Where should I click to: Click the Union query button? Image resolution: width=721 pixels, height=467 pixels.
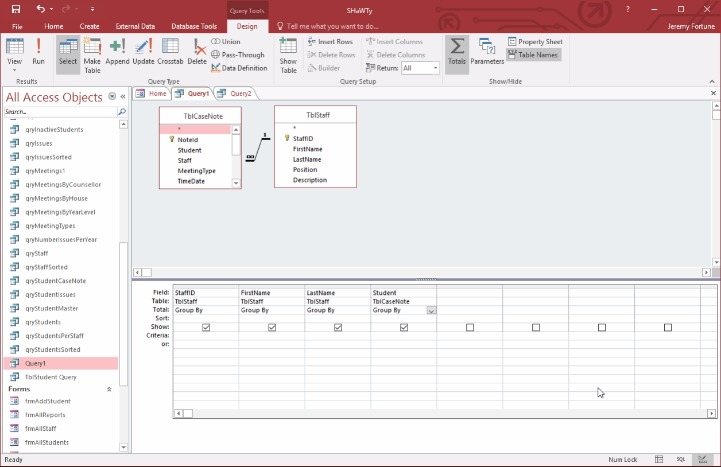point(226,41)
